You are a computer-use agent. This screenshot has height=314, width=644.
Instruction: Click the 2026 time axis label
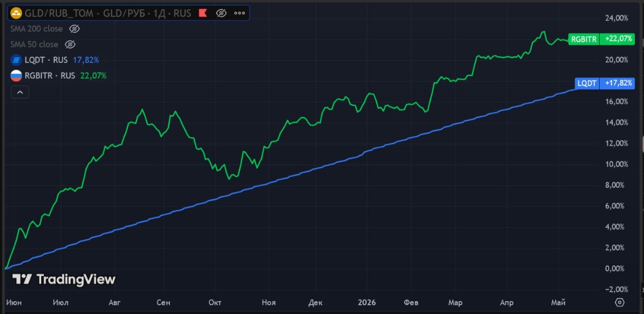point(367,303)
